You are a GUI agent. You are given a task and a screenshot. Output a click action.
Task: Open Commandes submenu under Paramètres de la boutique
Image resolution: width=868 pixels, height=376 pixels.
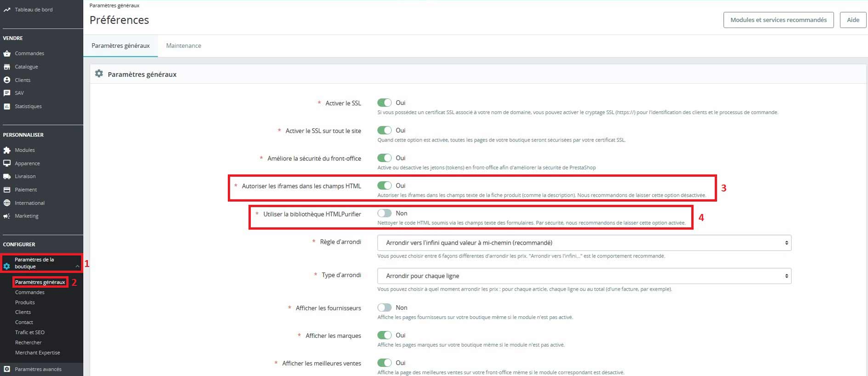tap(30, 292)
